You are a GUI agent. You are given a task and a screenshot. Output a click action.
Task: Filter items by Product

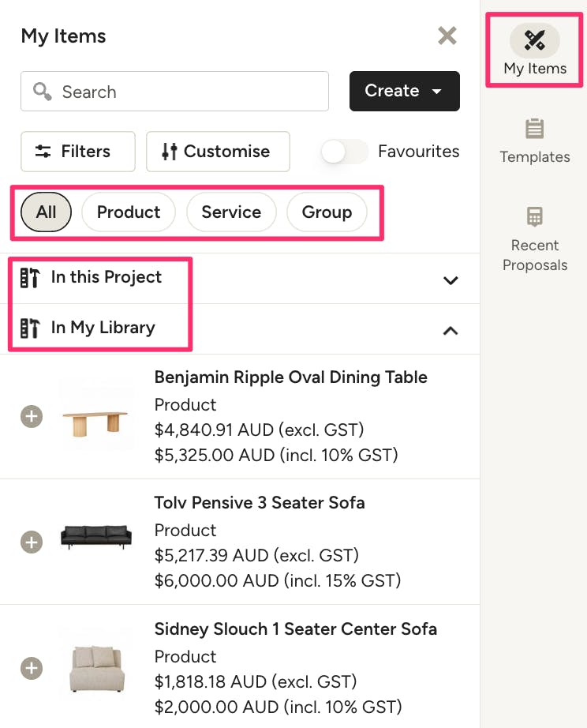tap(129, 212)
